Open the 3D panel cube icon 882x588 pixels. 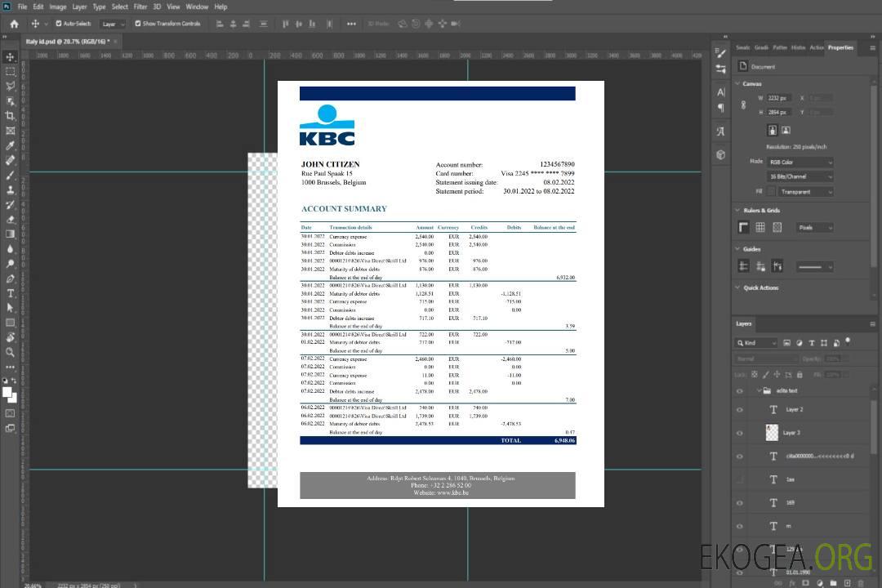tap(720, 154)
